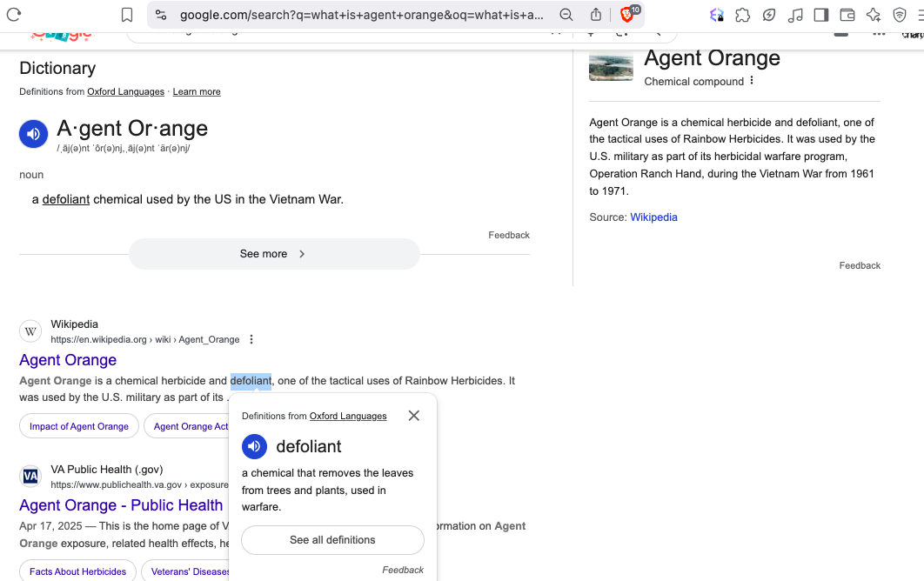The height and width of the screenshot is (581, 924).
Task: Open Brave Shields lion icon
Action: 627,15
